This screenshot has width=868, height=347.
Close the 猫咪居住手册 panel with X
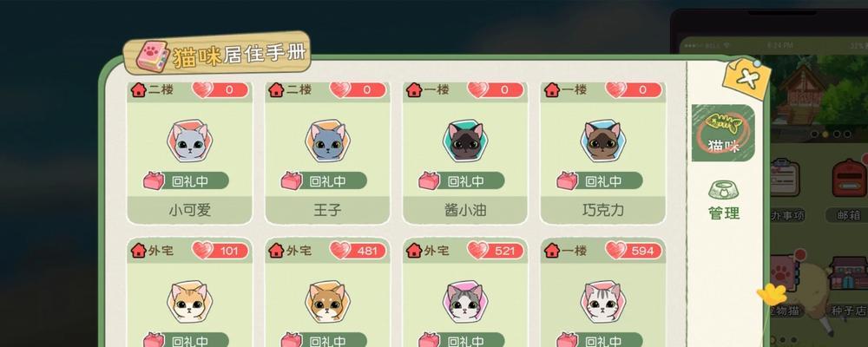746,79
